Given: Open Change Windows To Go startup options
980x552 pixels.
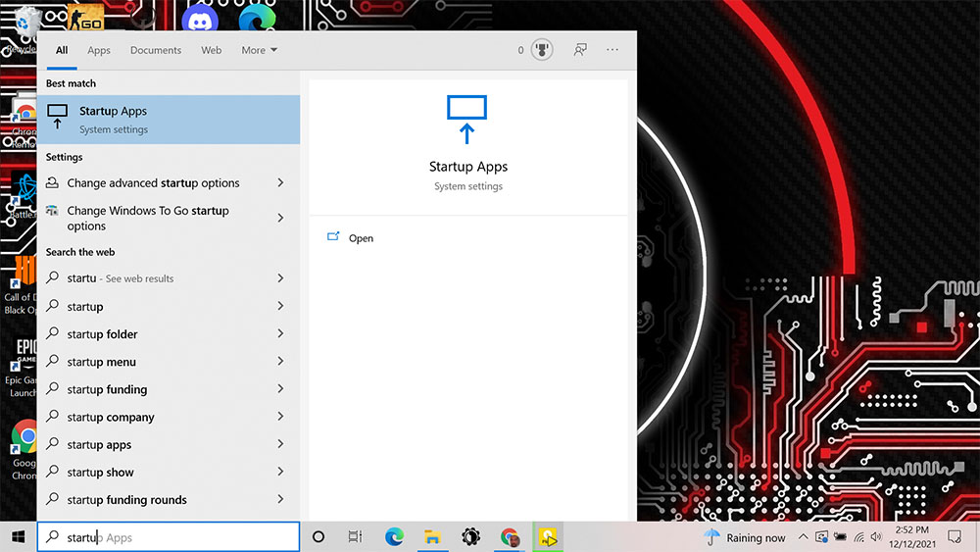Looking at the screenshot, I should click(x=148, y=219).
